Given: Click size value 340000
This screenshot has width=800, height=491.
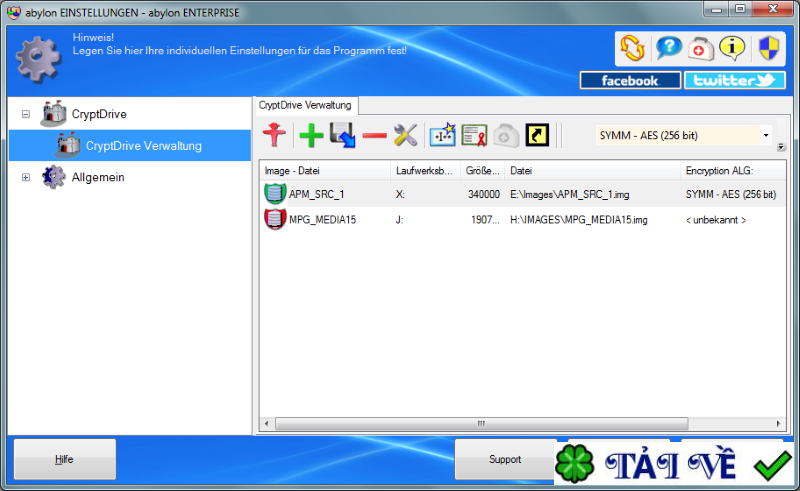Looking at the screenshot, I should (x=484, y=194).
